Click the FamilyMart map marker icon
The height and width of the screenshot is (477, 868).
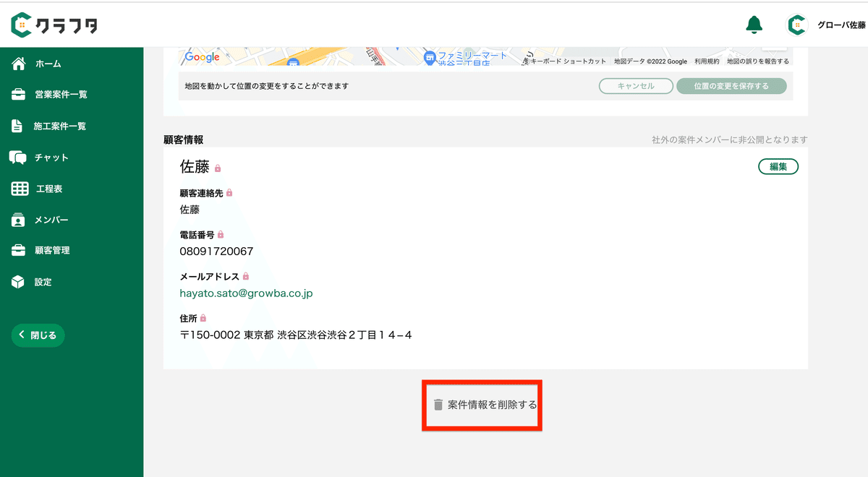point(429,56)
